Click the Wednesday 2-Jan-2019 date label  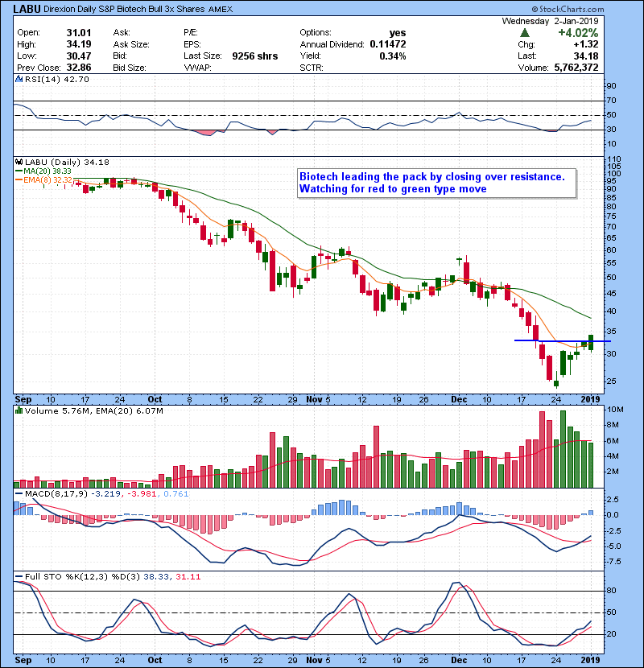[550, 21]
